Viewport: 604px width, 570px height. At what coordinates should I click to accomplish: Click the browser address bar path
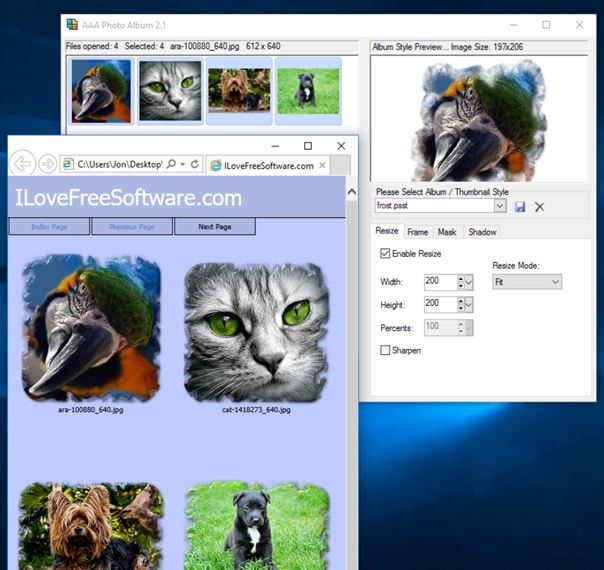[120, 164]
